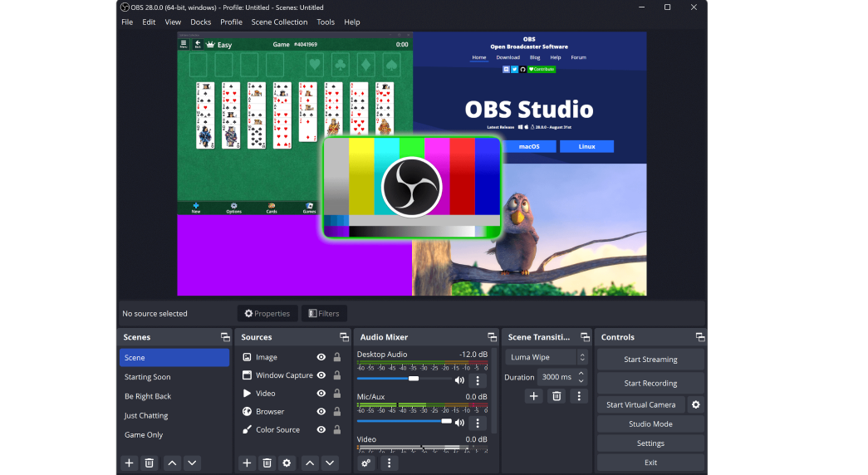868x475 pixels.
Task: Remove the scene transition with trash icon
Action: pyautogui.click(x=557, y=396)
